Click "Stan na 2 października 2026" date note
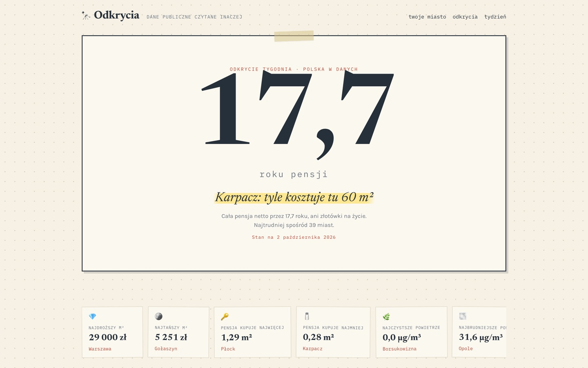 294,237
